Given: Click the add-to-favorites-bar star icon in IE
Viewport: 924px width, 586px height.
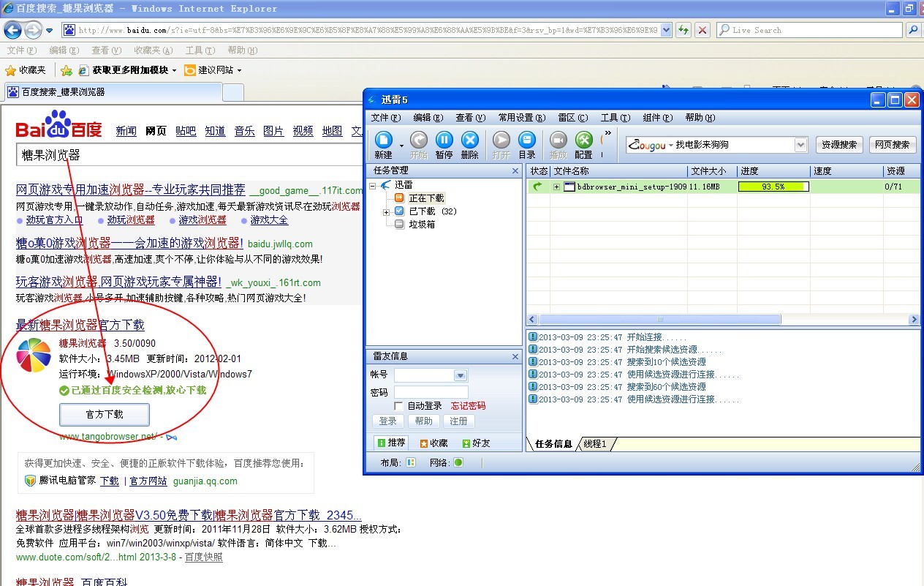Looking at the screenshot, I should tap(67, 70).
